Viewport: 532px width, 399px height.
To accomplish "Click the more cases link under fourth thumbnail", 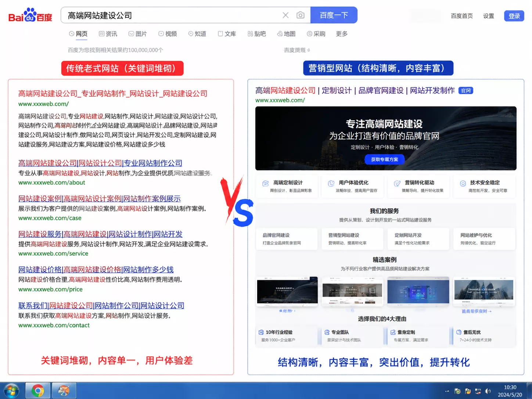I will click(x=477, y=311).
